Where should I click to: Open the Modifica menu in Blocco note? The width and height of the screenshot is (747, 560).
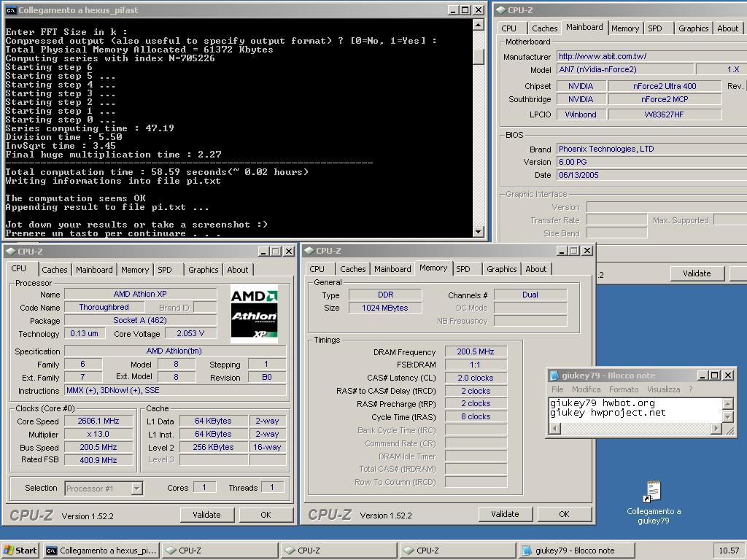click(x=586, y=389)
